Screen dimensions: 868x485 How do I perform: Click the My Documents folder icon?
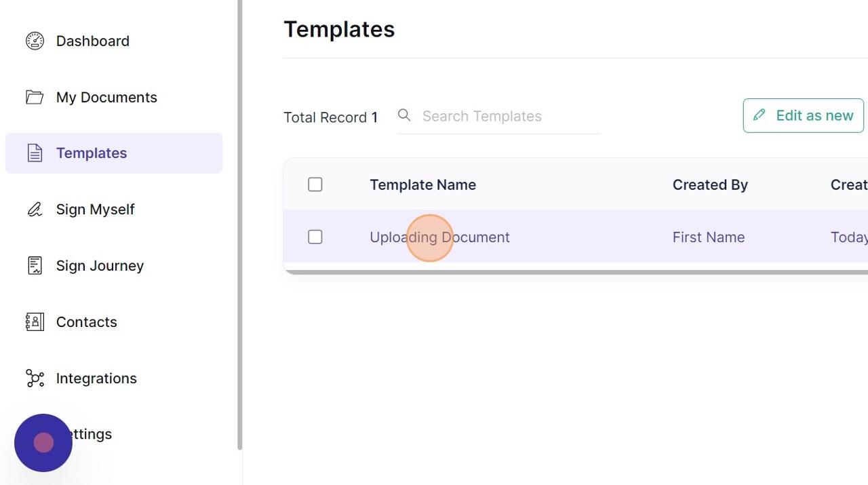(x=35, y=97)
